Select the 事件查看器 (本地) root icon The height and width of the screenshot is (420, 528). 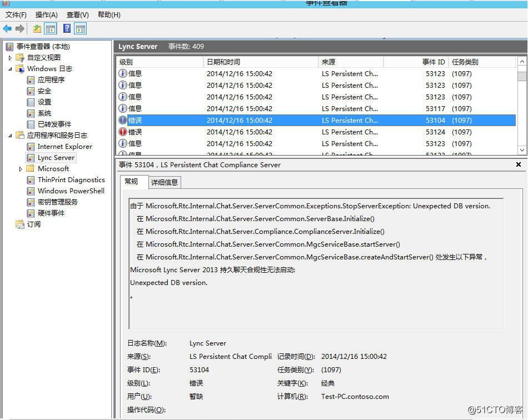click(10, 47)
